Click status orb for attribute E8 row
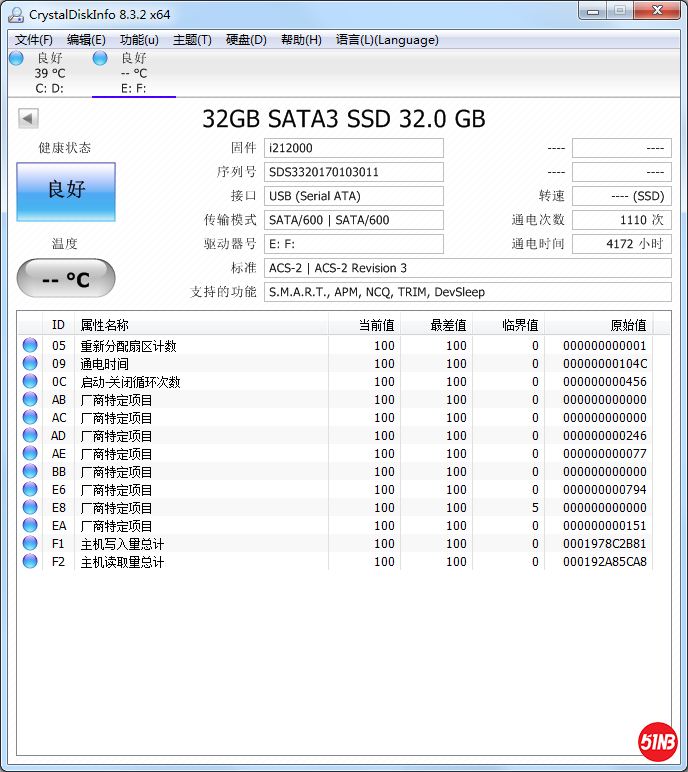This screenshot has height=772, width=688. click(30, 508)
